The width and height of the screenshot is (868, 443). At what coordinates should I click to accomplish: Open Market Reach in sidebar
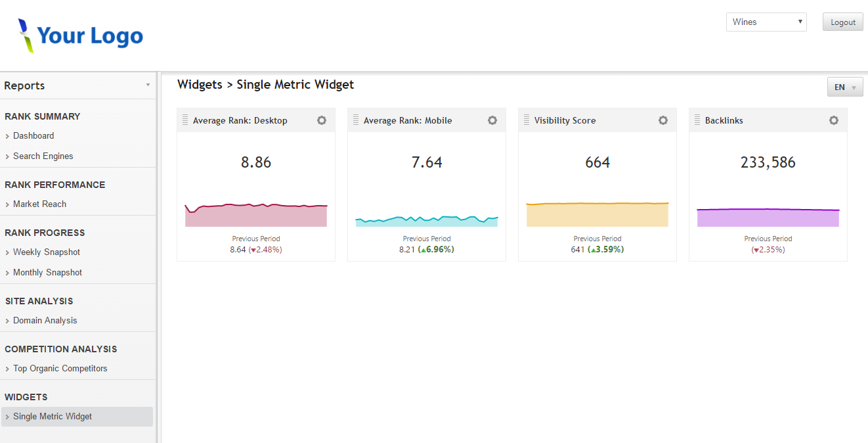point(39,204)
